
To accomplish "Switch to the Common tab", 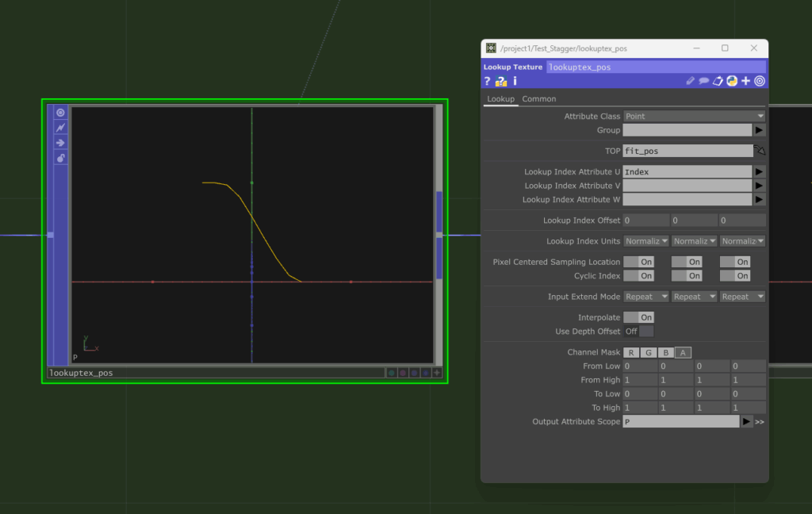I will [539, 99].
